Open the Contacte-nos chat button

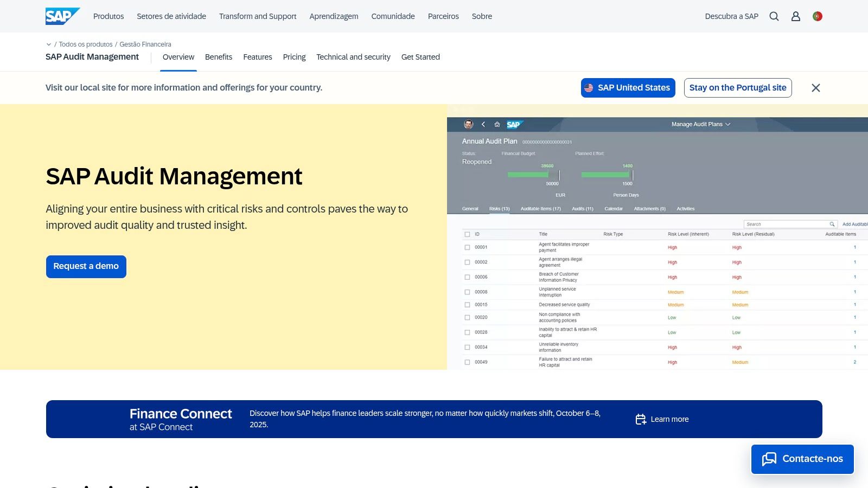tap(802, 459)
